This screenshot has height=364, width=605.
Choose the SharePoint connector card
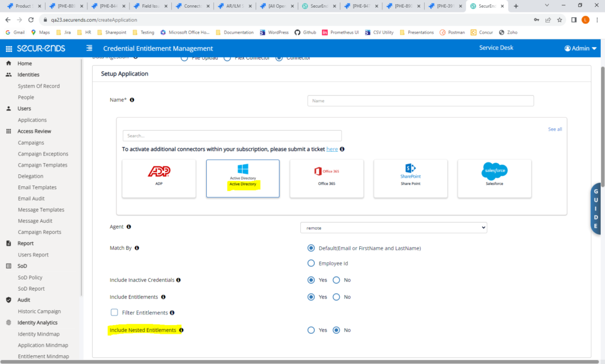coord(411,178)
